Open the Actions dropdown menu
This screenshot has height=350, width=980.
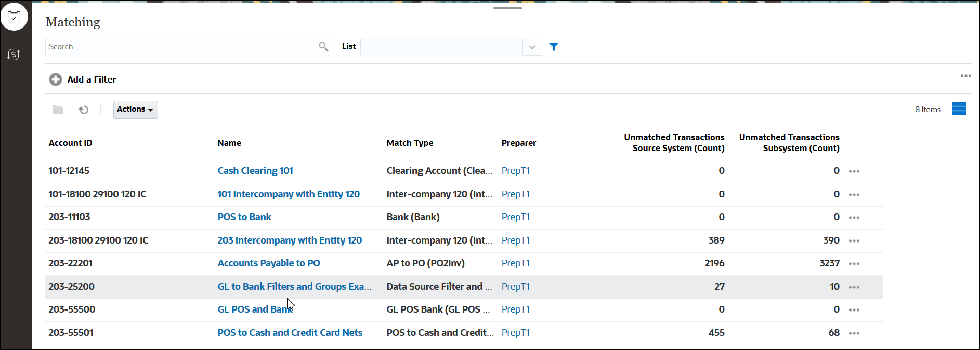135,110
